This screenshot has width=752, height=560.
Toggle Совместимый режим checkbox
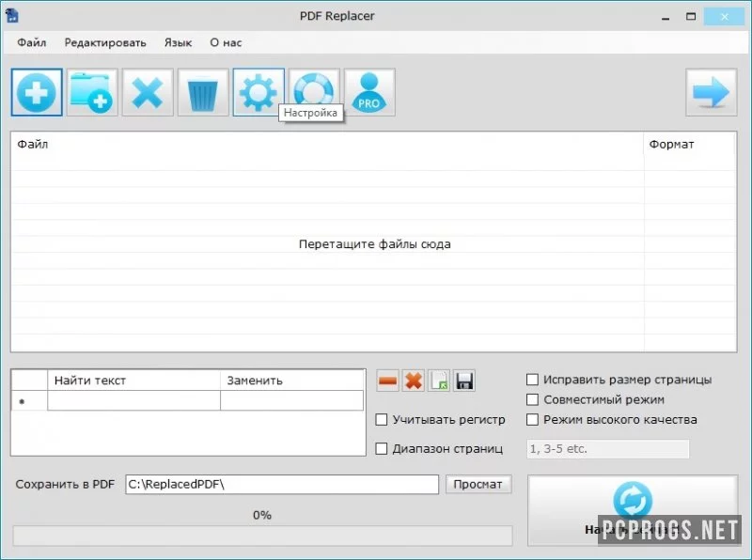click(x=532, y=399)
